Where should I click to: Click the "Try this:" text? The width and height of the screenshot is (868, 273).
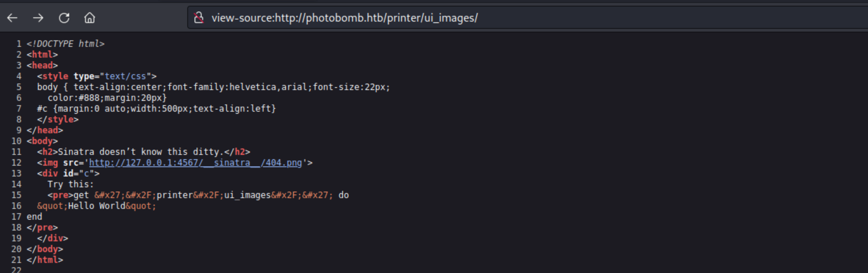click(71, 184)
